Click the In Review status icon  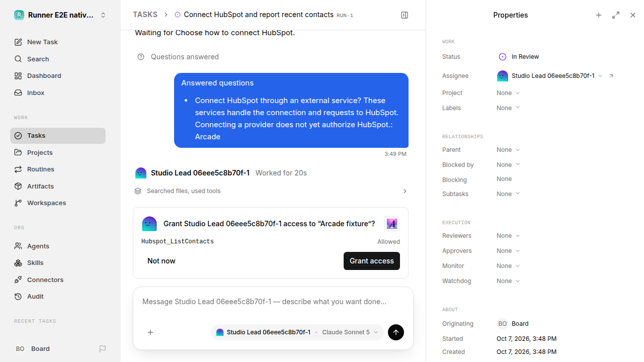[502, 57]
